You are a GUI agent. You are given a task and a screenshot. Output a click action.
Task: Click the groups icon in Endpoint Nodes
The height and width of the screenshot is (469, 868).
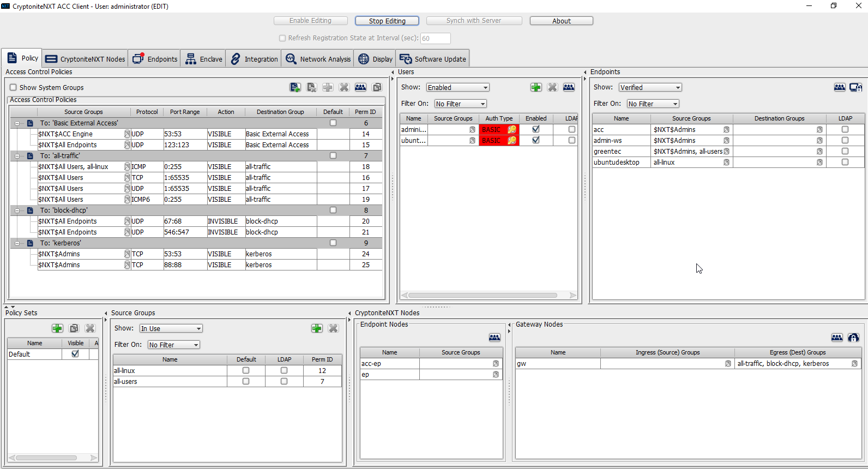pos(495,338)
